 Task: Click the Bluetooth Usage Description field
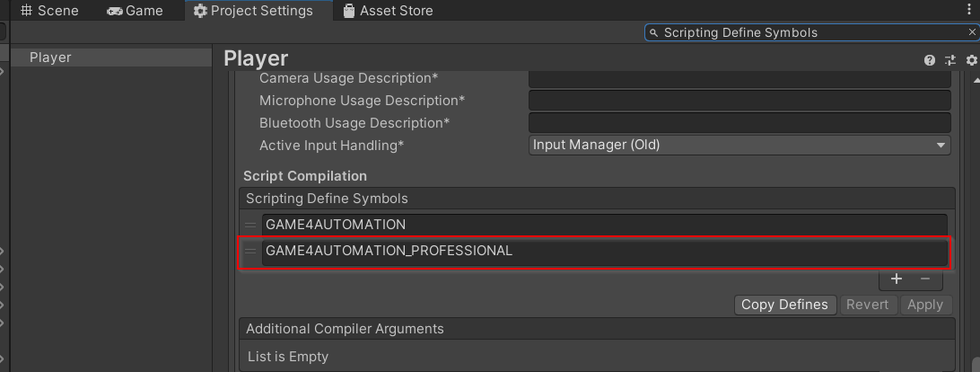click(x=739, y=123)
